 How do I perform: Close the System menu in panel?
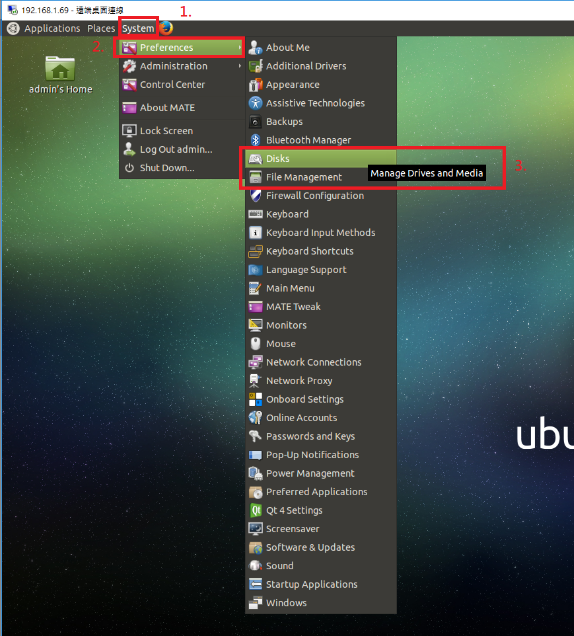(138, 28)
